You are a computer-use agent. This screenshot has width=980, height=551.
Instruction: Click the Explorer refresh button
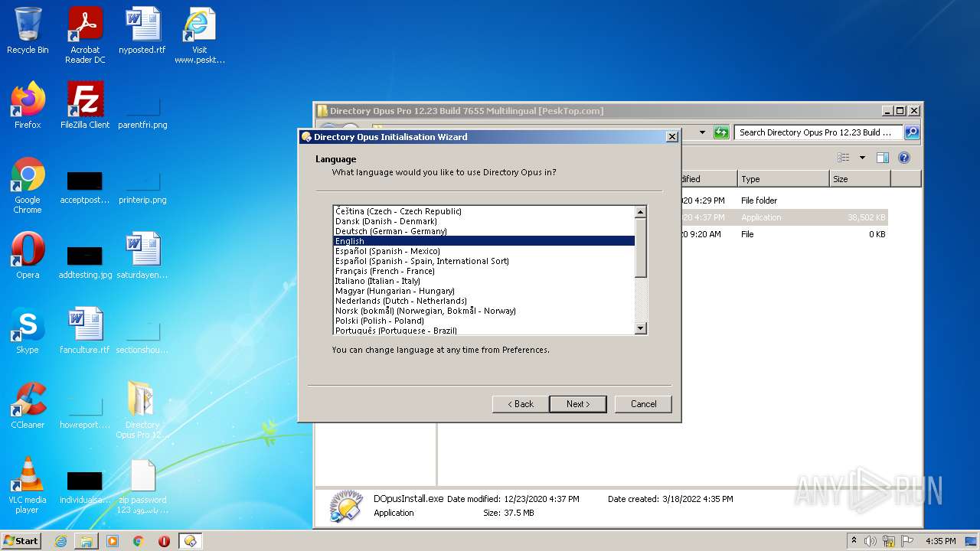tap(720, 132)
